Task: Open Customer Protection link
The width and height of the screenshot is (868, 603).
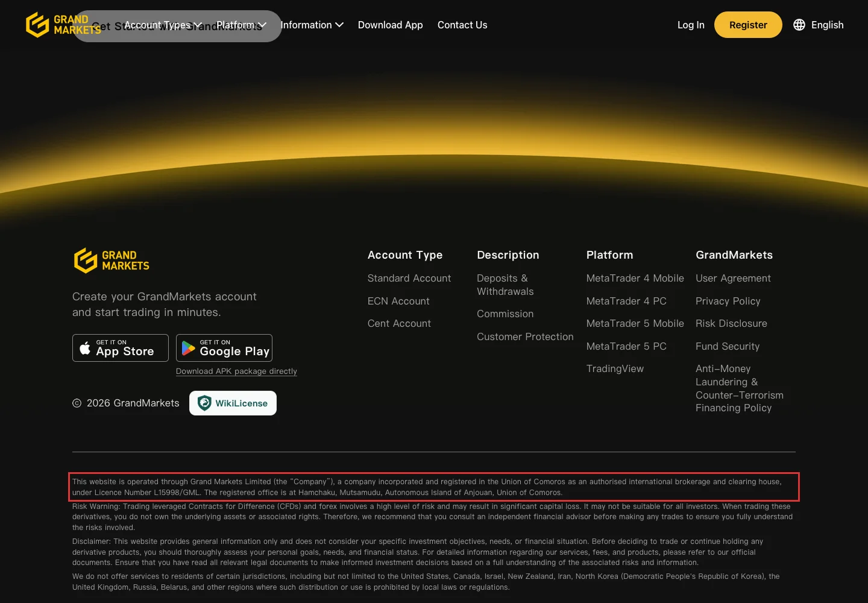Action: click(x=525, y=336)
